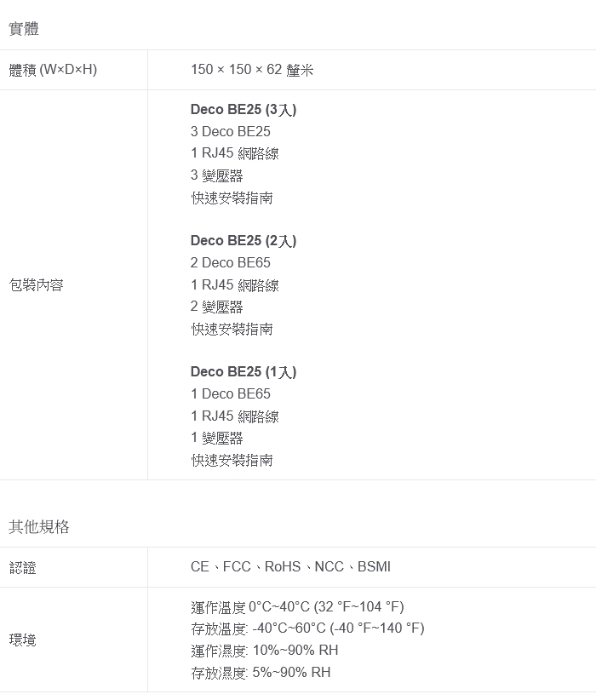Click the 1 變壓器 text line
Screen dimensions: 596x700
pyautogui.click(x=217, y=438)
